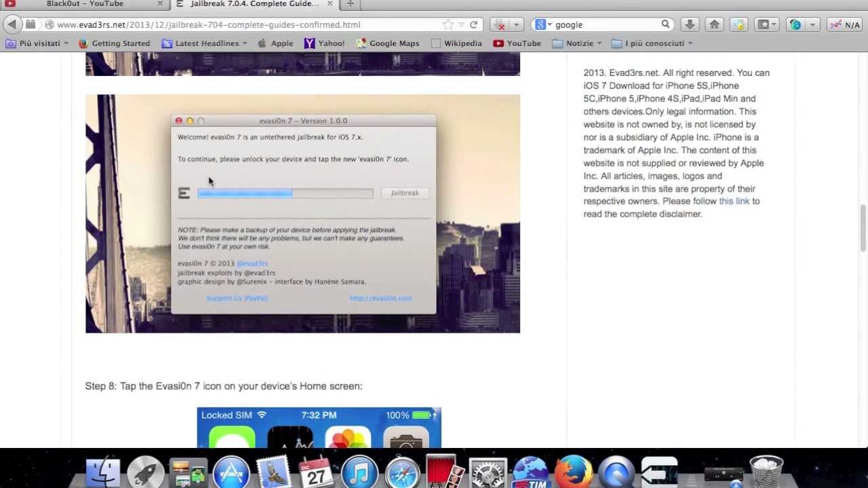This screenshot has width=868, height=488.
Task: Open the Trash in the Dock
Action: click(766, 472)
